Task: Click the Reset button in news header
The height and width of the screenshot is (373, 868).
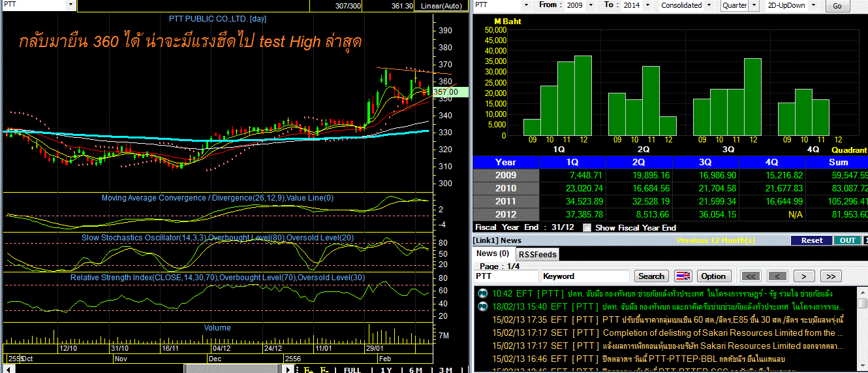Action: tap(812, 240)
